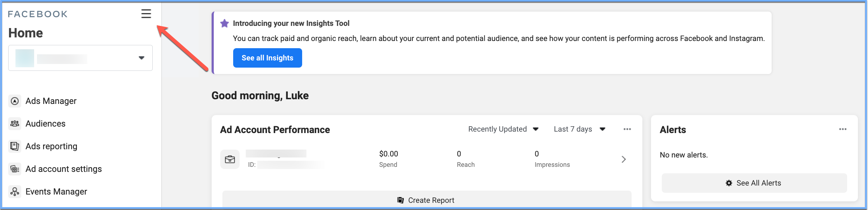Click the Ad account settings icon
Screen dimensions: 868x210
tap(15, 169)
